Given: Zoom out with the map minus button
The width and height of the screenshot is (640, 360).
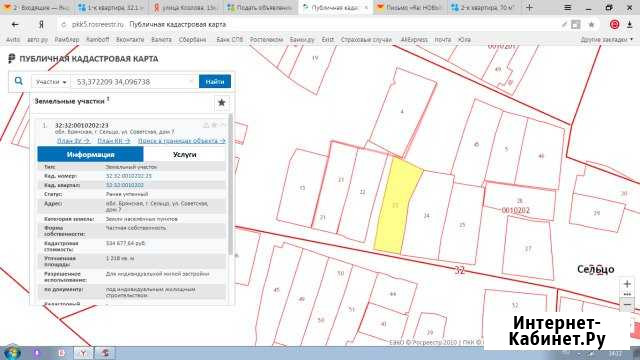Looking at the screenshot, I should click(627, 304).
